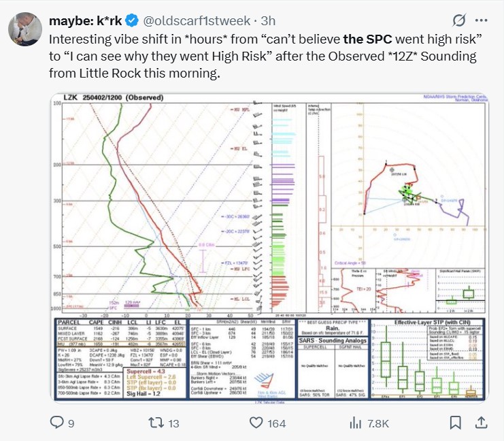This screenshot has height=441, width=504.
Task: Open view analytics bar chart icon
Action: coord(356,423)
